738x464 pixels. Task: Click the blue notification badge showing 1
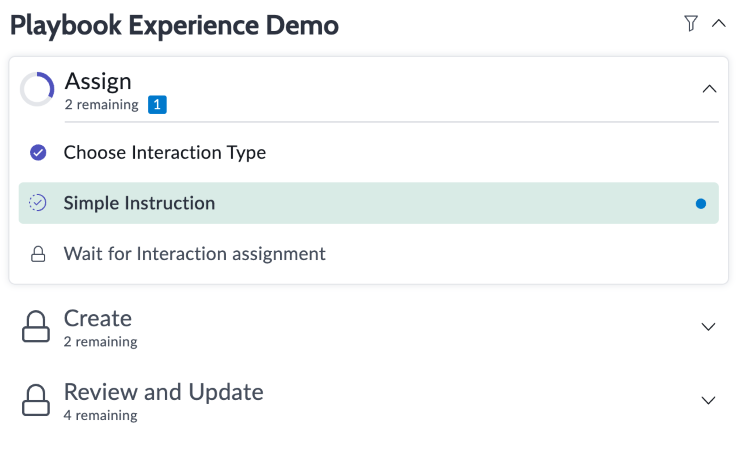click(157, 104)
